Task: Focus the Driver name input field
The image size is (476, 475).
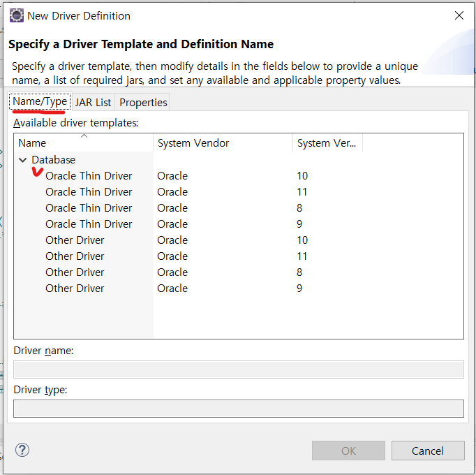Action: coord(239,370)
